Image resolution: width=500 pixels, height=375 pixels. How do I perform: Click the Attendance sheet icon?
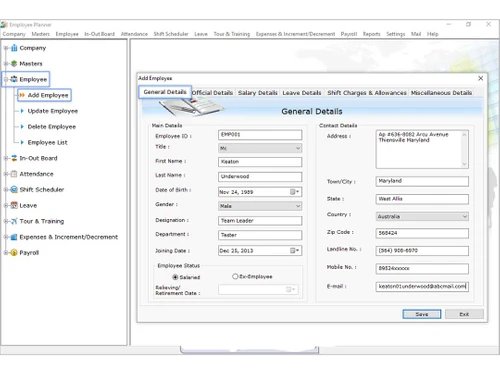point(14,174)
